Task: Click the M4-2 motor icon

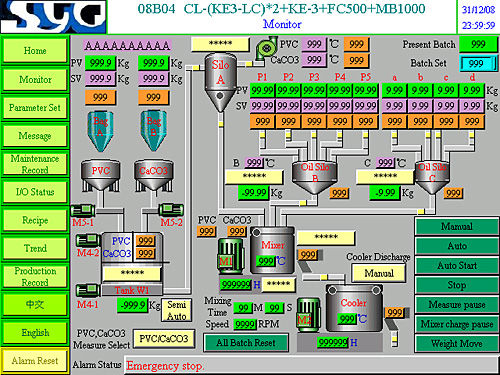Action: tap(88, 240)
